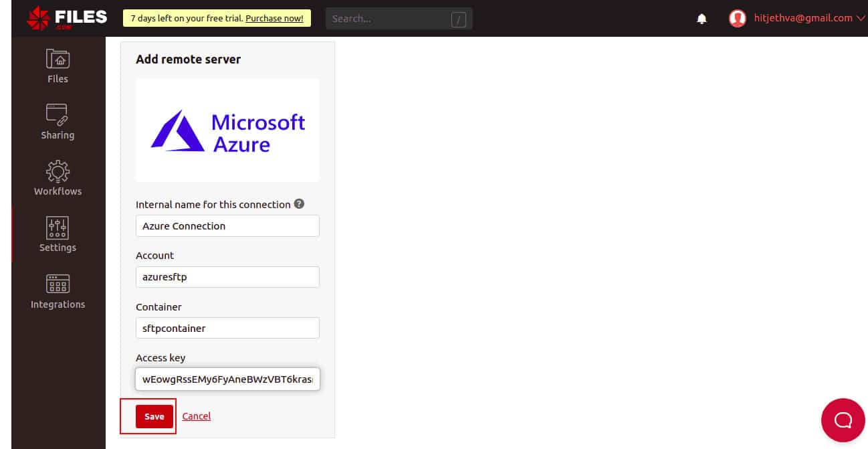This screenshot has width=868, height=449.
Task: Save the Azure remote server
Action: click(x=154, y=416)
